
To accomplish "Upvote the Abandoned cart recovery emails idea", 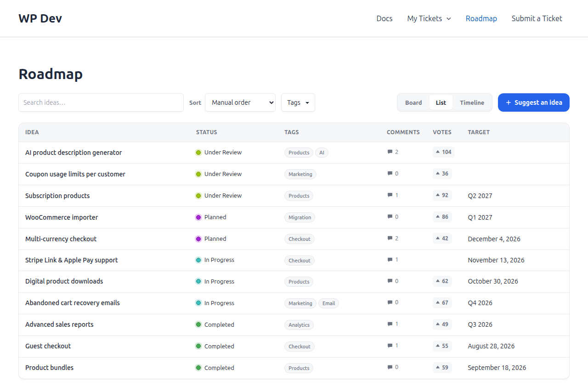I will click(x=442, y=303).
